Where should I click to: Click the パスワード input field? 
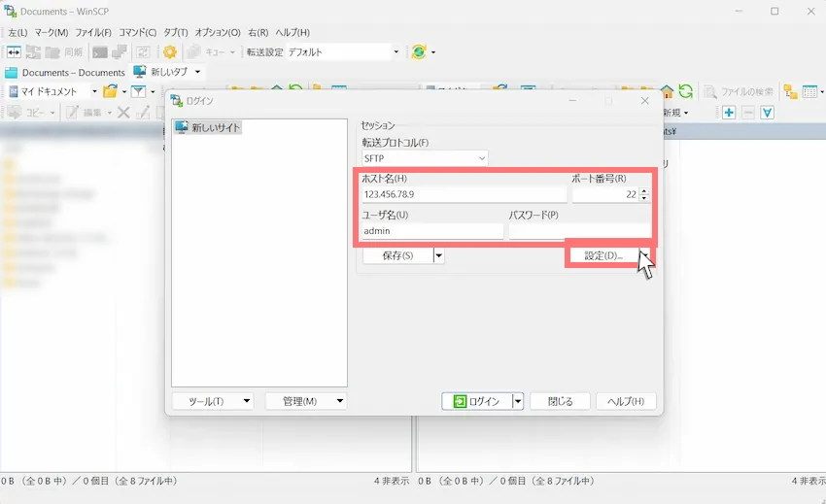(579, 231)
